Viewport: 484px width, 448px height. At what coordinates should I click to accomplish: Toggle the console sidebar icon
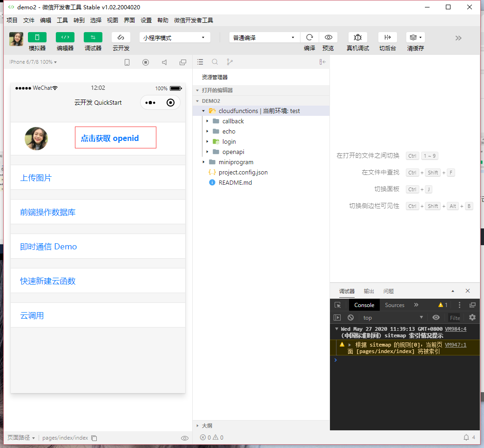pos(337,317)
